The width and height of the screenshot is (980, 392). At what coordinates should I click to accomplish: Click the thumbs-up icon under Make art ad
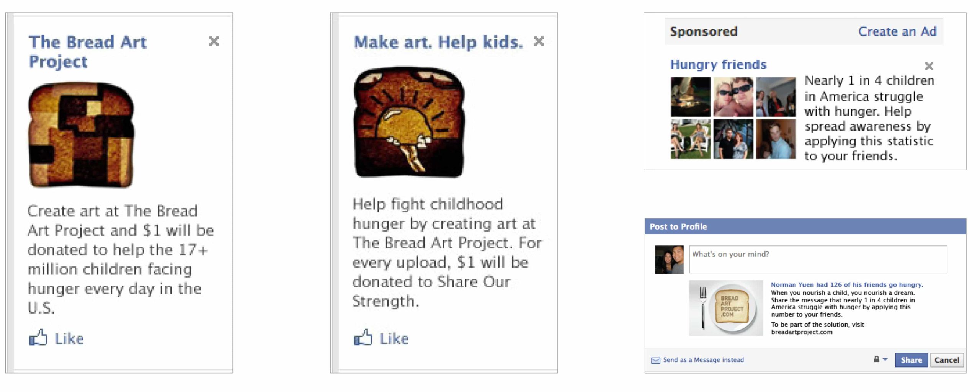coord(363,338)
